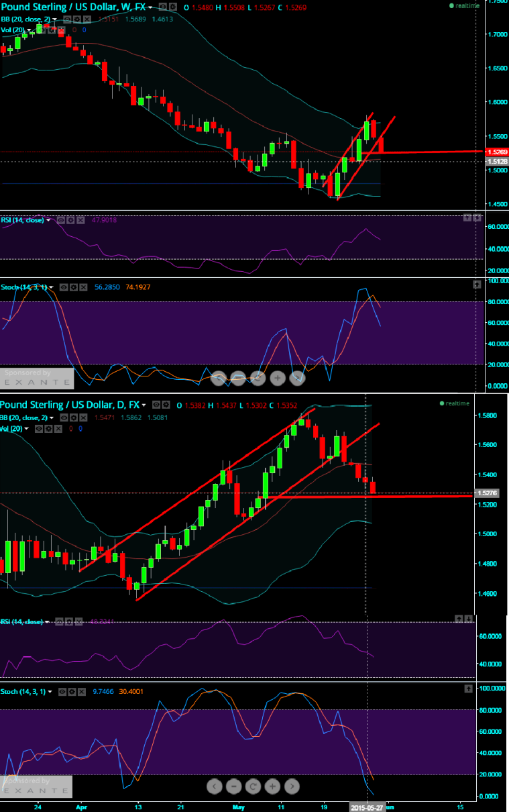The image size is (509, 812).
Task: Open daily chart symbol settings gear
Action: (x=165, y=405)
